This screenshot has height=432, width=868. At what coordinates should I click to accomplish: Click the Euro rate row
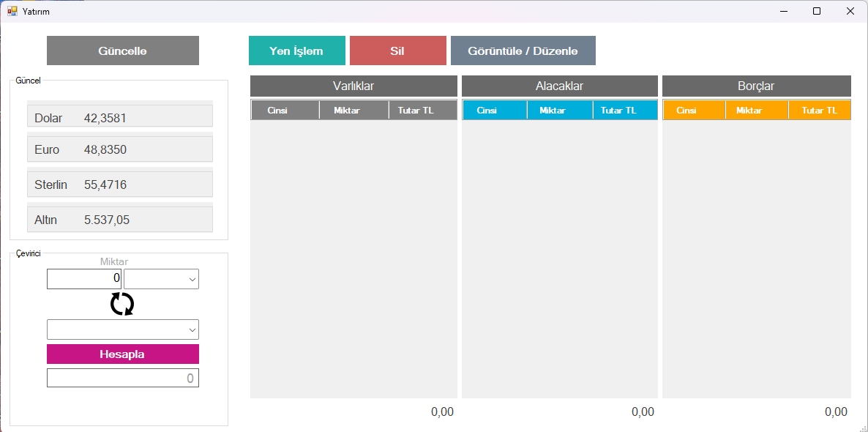(120, 150)
